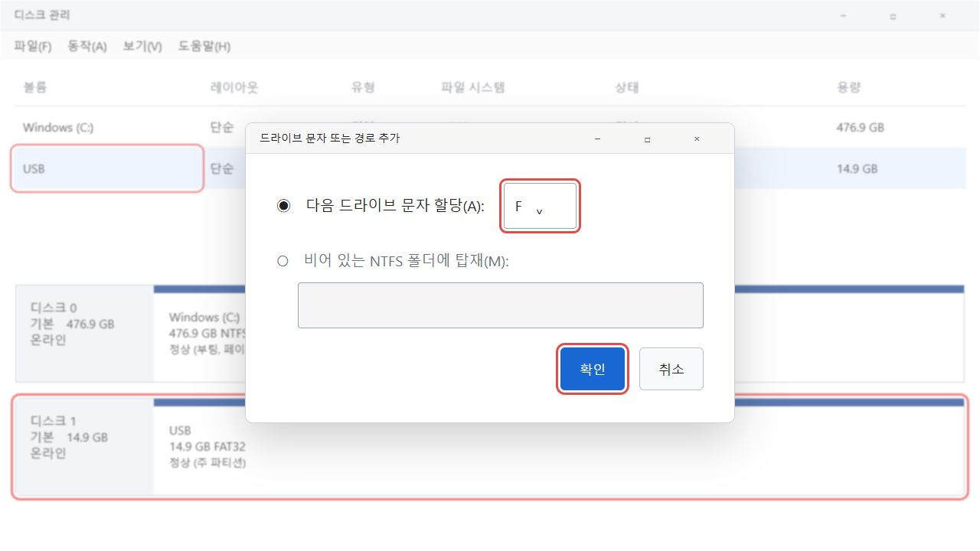Select the 디스크 1 label panel
The width and height of the screenshot is (980, 551).
point(85,447)
